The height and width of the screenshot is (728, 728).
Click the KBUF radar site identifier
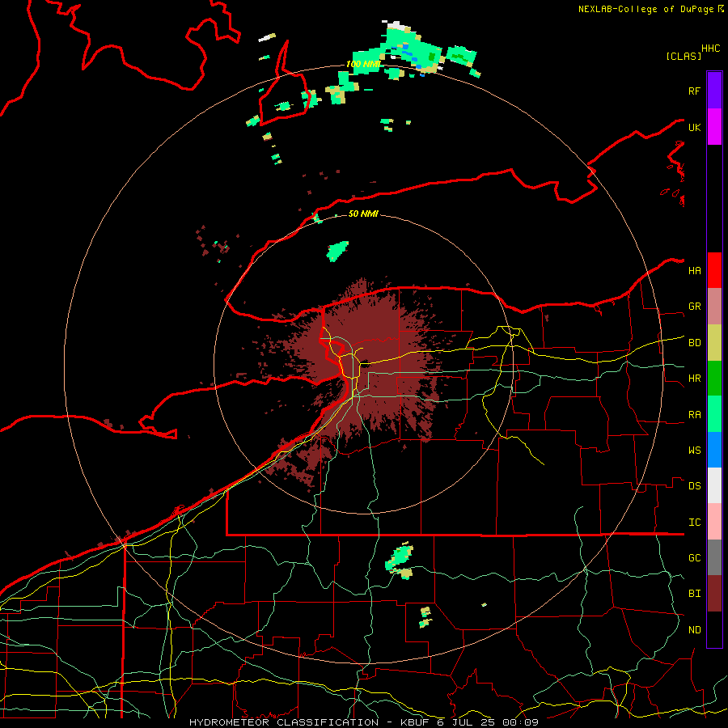(x=416, y=722)
